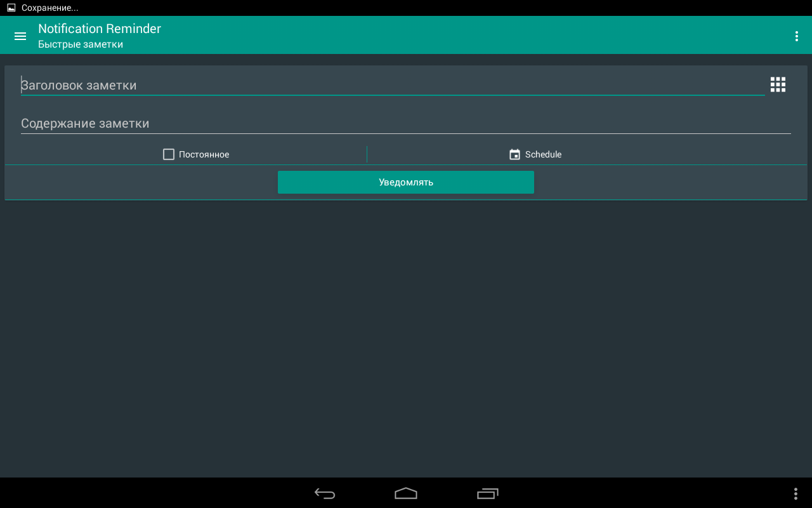This screenshot has width=812, height=508.
Task: Open the recent apps switcher
Action: tap(487, 493)
